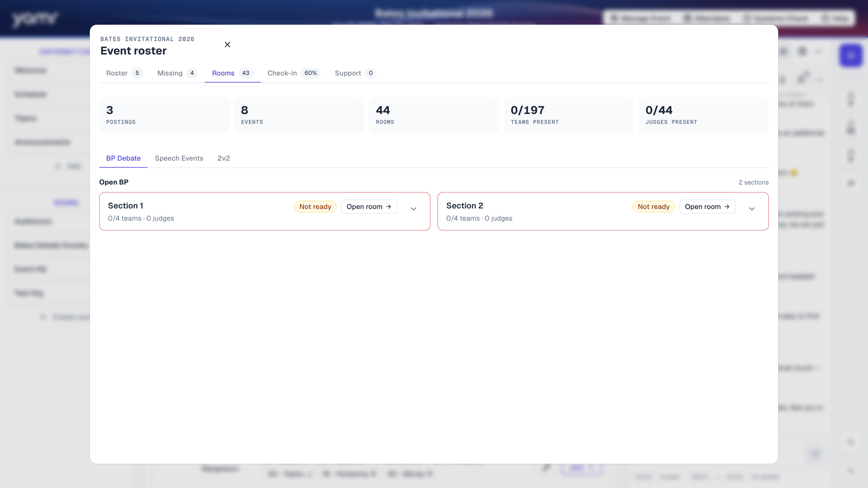
Task: Click blue square button in background window
Action: (x=850, y=56)
